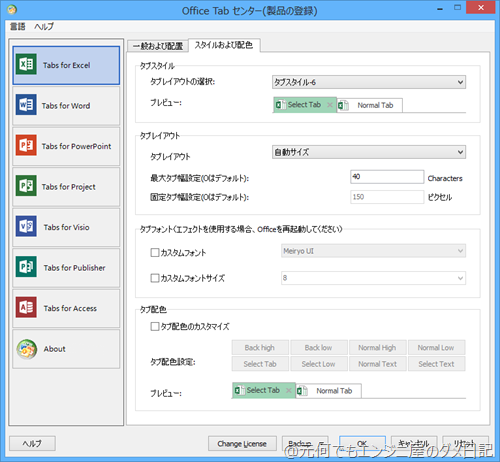The height and width of the screenshot is (462, 500).
Task: Select the Tabs for Excel icon
Action: click(26, 64)
